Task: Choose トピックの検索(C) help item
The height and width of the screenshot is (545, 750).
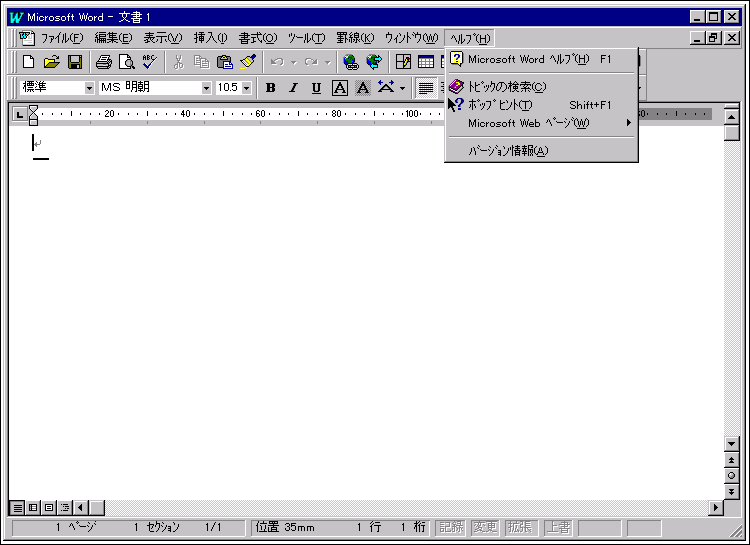Action: [541, 87]
